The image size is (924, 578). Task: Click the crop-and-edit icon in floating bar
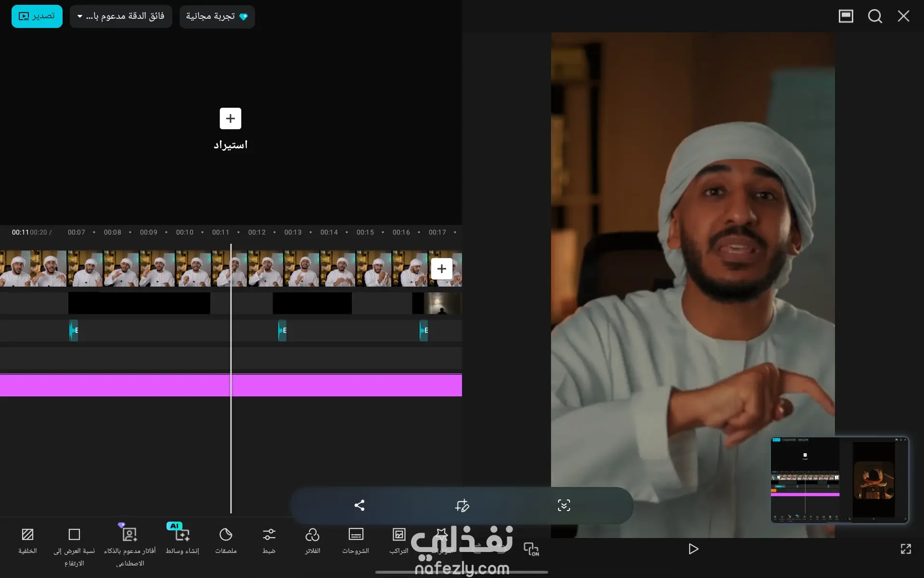(462, 505)
